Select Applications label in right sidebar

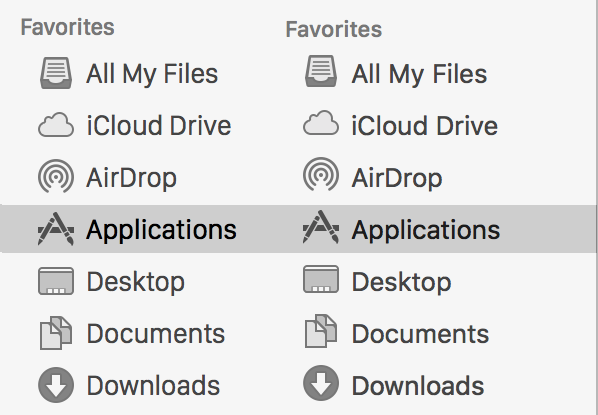point(426,230)
